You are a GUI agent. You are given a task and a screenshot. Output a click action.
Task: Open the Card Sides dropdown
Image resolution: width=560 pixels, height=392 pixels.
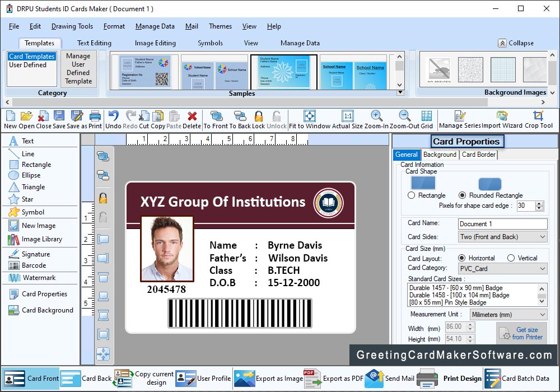coord(502,237)
